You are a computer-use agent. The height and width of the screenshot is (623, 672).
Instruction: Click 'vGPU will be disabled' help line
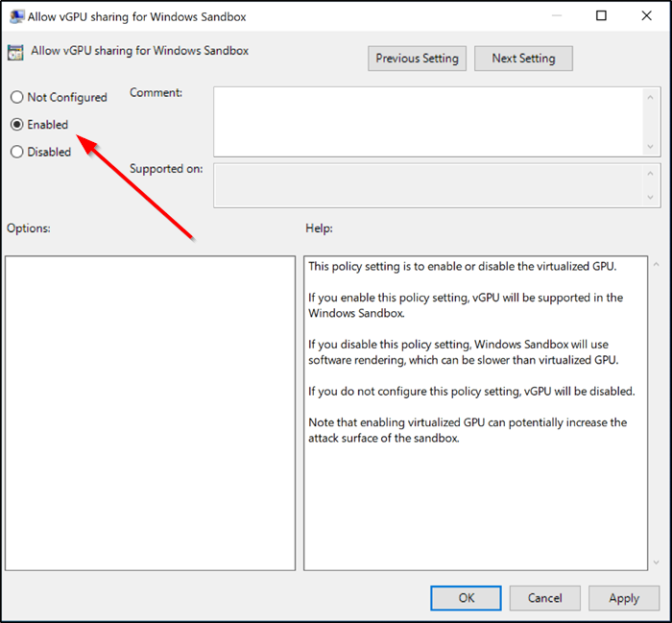(471, 392)
